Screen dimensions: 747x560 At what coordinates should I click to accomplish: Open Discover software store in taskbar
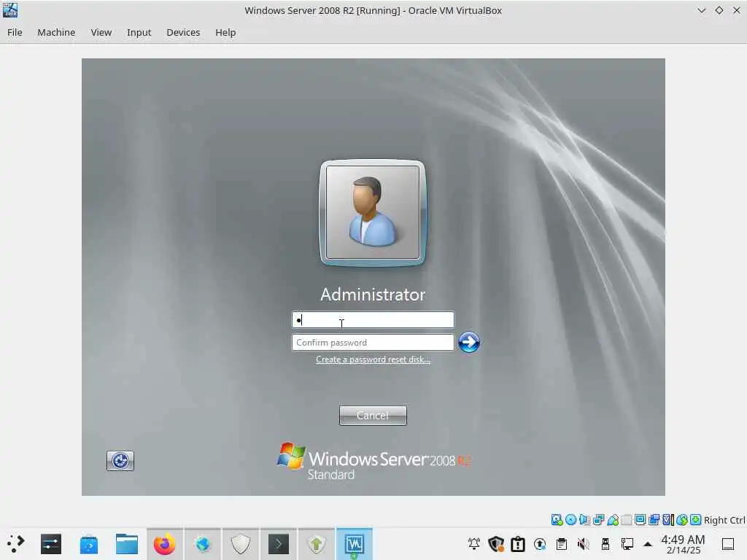coord(88,544)
